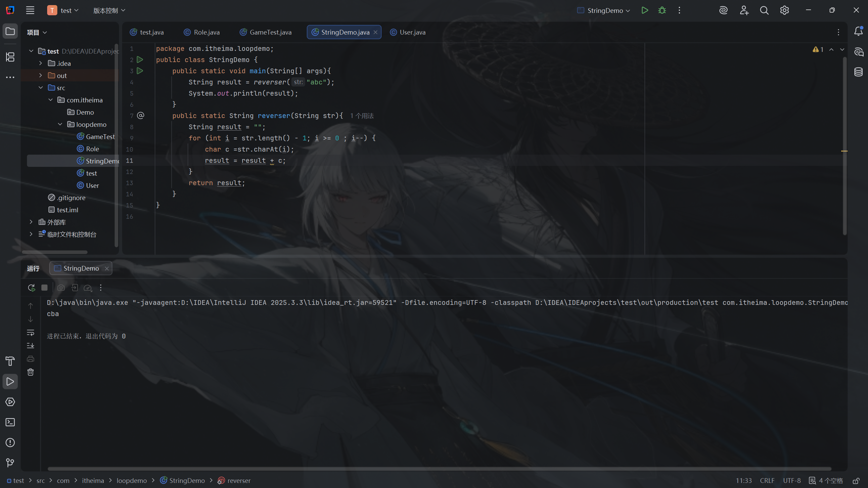The height and width of the screenshot is (488, 868).
Task: Rerun StringDemo in run panel
Action: coord(31,288)
